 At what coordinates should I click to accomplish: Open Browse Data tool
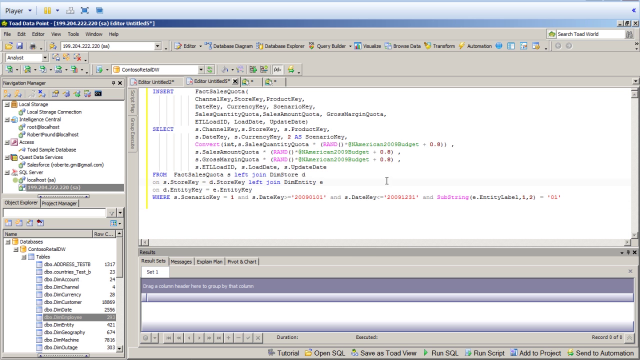coord(402,46)
